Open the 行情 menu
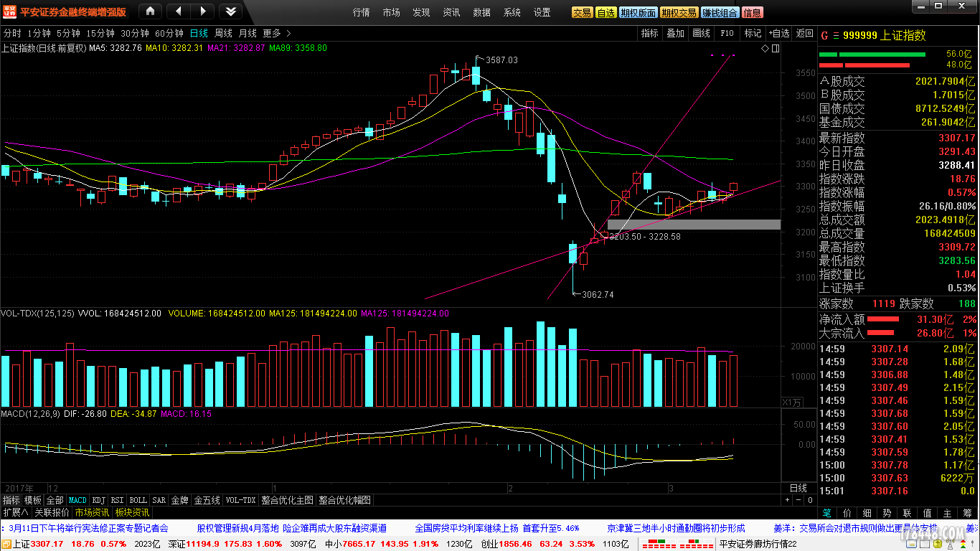980x551 pixels. click(362, 12)
